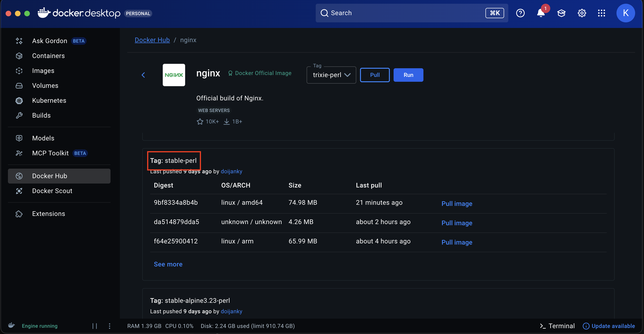Expand the trixie-perl Tag dropdown
The image size is (644, 334).
point(331,75)
